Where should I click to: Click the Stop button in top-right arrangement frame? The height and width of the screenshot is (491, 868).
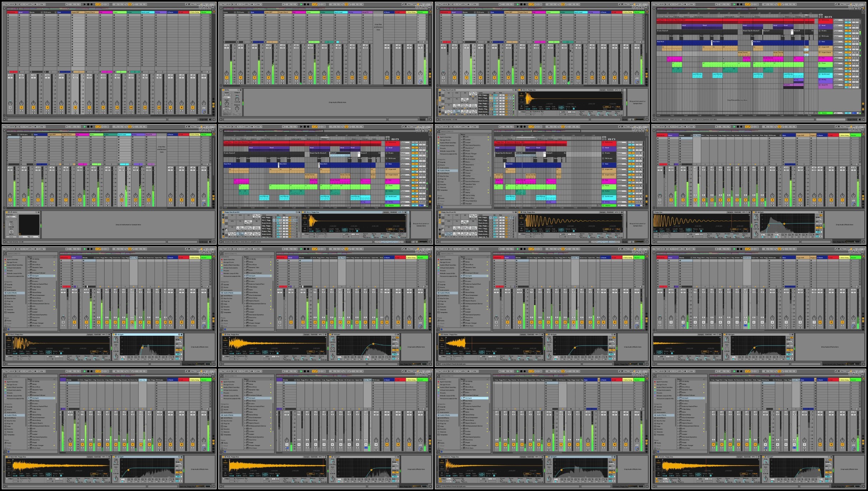pyautogui.click(x=738, y=4)
